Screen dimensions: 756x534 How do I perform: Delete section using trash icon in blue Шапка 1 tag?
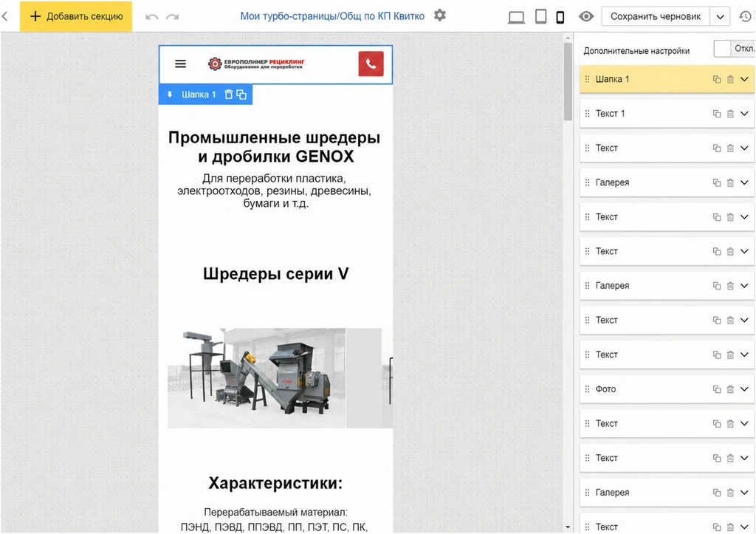(229, 95)
